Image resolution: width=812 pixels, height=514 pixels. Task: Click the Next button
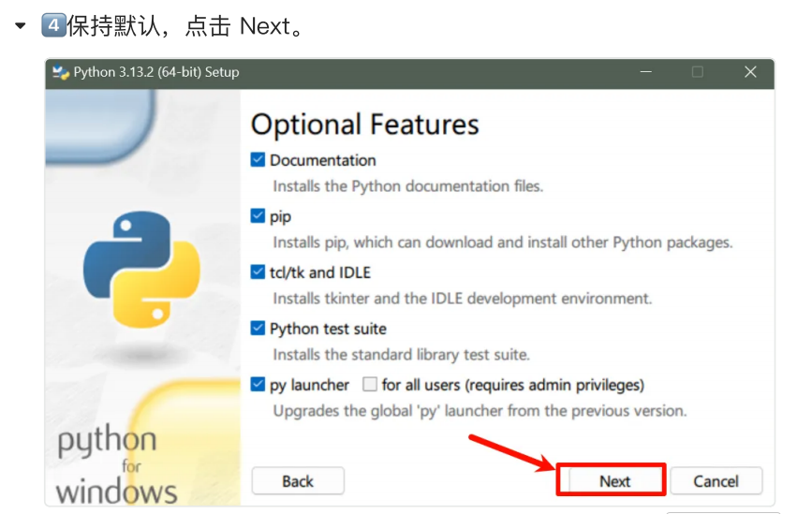point(614,481)
